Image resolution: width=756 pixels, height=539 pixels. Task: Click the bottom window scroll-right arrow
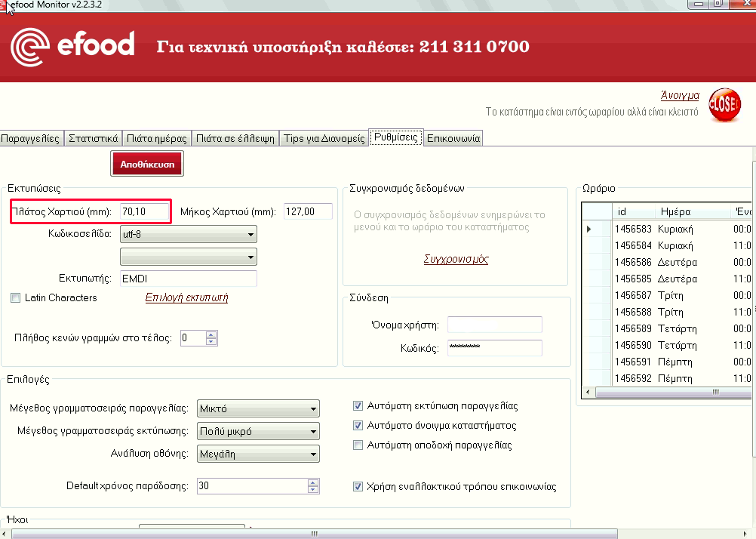[745, 534]
